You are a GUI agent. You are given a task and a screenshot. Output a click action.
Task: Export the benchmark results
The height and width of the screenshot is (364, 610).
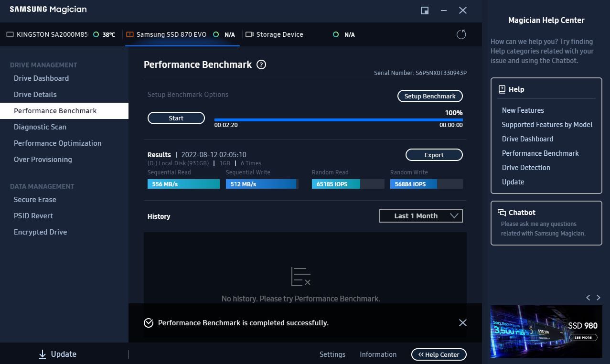tap(434, 155)
